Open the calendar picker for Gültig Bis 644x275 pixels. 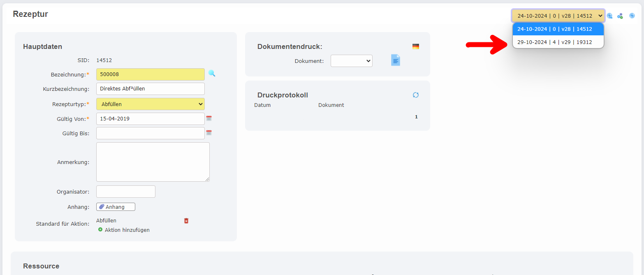tap(209, 132)
